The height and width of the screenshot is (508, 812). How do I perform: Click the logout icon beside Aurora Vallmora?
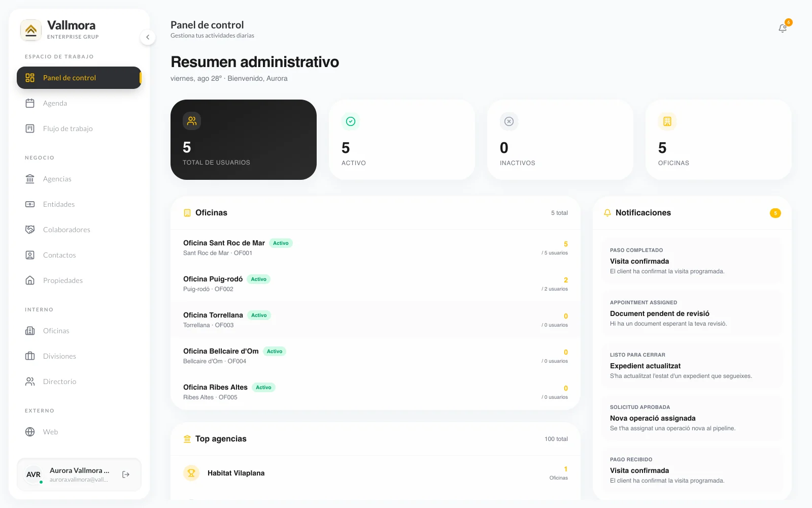click(x=126, y=474)
